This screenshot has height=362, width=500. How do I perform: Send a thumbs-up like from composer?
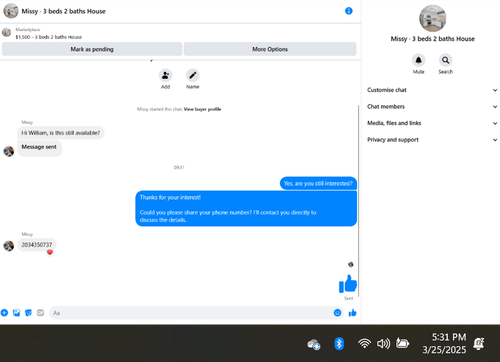(x=352, y=313)
